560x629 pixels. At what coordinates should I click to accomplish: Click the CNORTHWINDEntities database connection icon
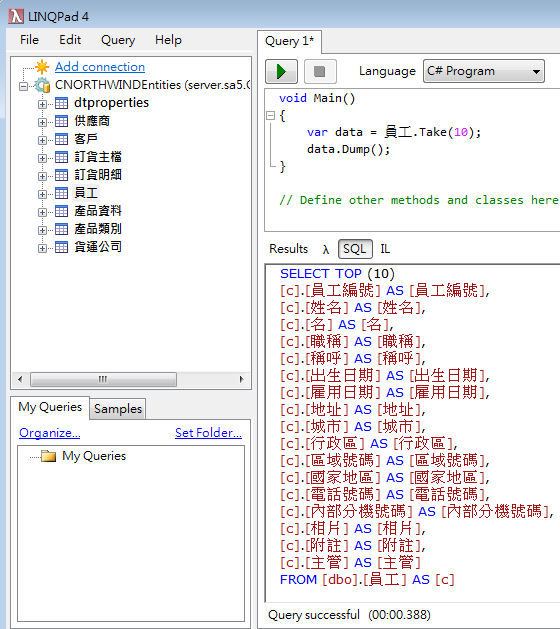[42, 85]
